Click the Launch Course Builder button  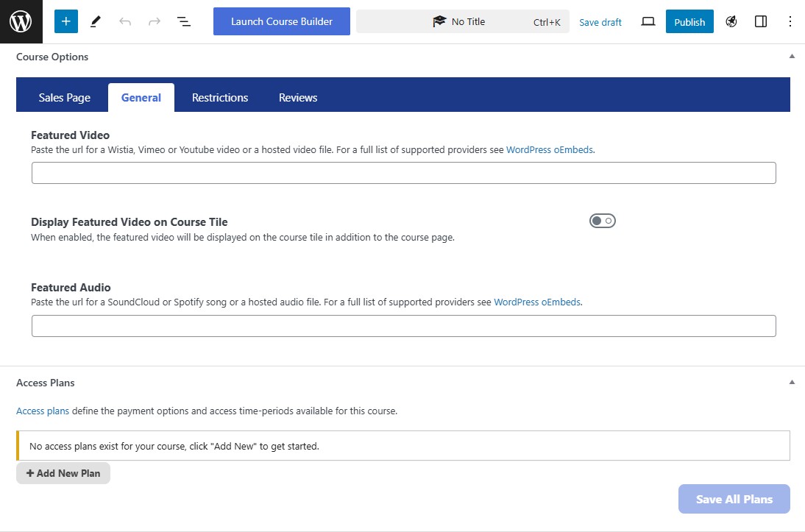pyautogui.click(x=282, y=21)
